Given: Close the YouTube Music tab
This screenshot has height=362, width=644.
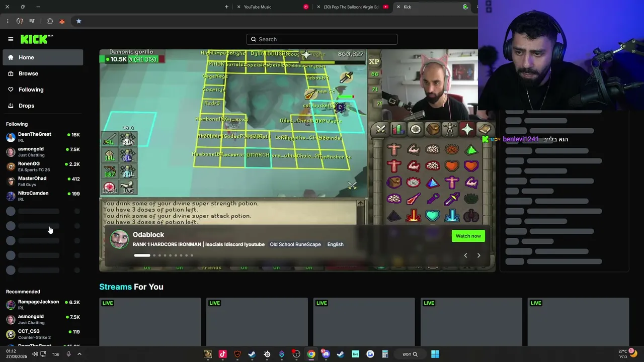Looking at the screenshot, I should click(238, 7).
